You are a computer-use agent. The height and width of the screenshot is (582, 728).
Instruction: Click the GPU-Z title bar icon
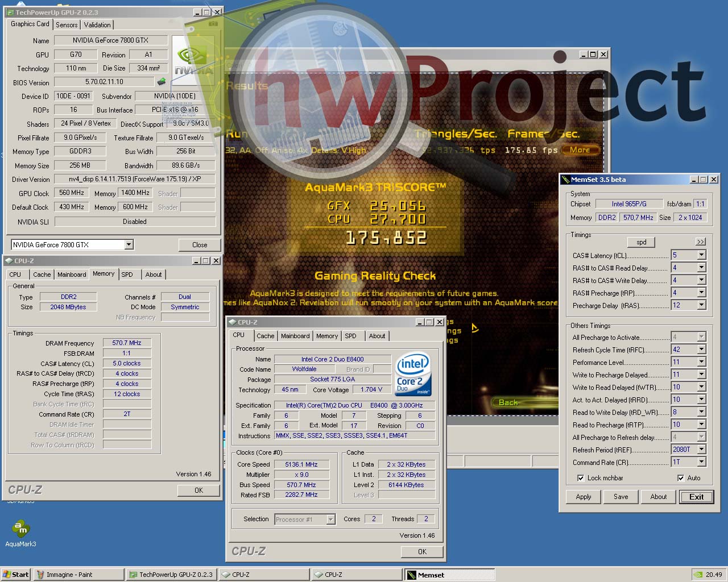pos(10,12)
